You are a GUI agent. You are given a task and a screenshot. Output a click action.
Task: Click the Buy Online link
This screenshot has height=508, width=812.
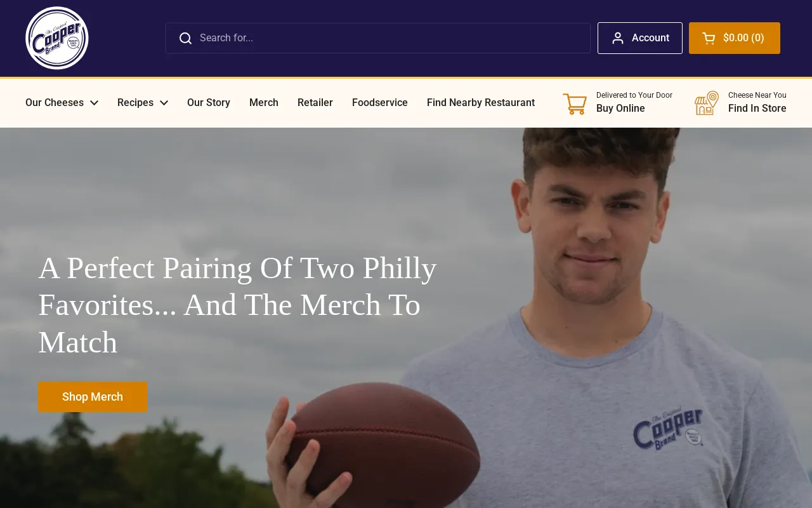click(x=620, y=108)
